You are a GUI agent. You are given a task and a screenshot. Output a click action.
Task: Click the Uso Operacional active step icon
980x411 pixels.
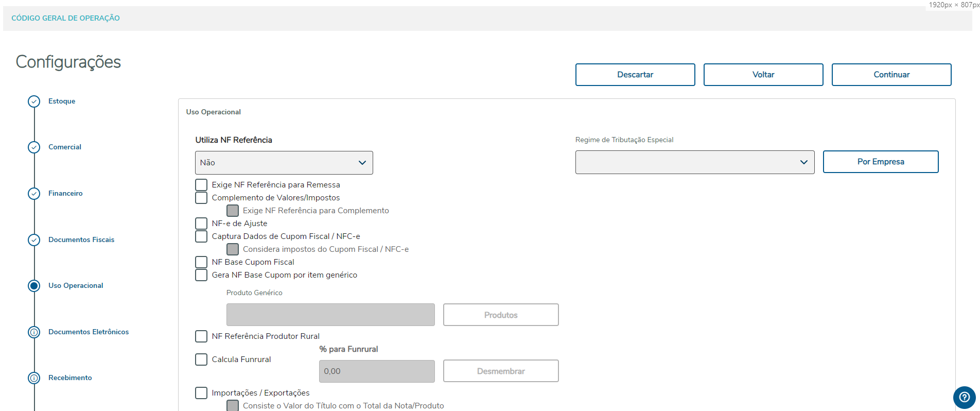click(x=34, y=286)
